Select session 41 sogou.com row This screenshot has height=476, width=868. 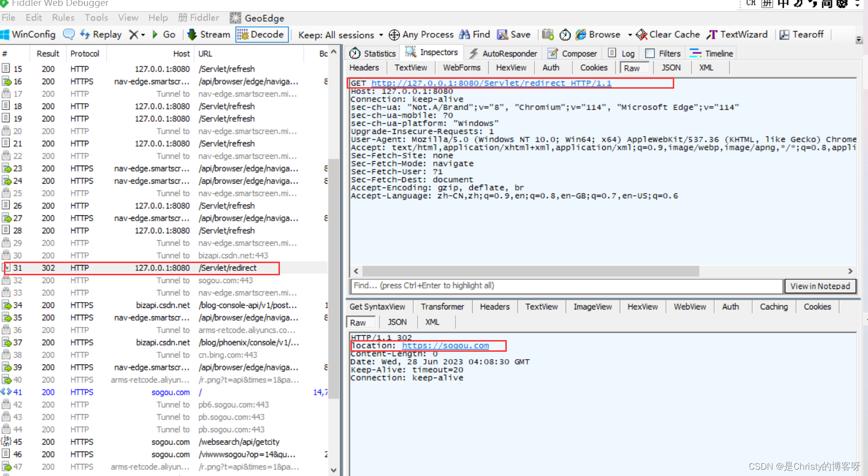point(164,392)
